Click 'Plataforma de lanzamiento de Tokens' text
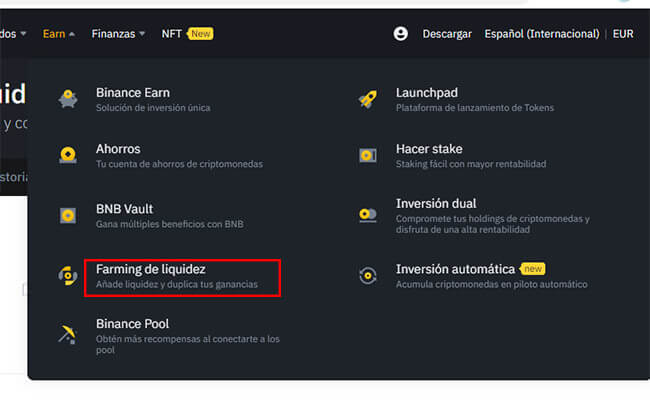The image size is (650, 403). pyautogui.click(x=475, y=108)
